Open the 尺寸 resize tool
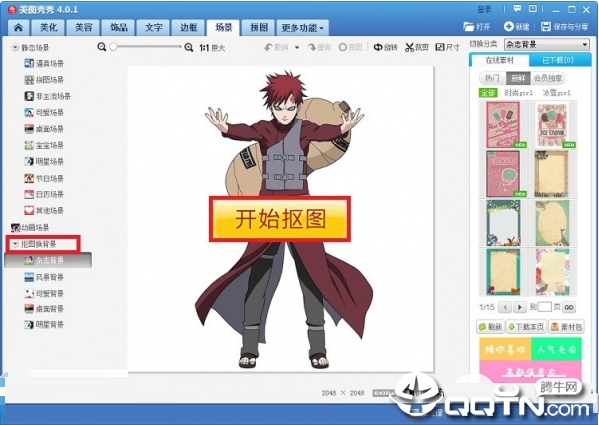The width and height of the screenshot is (599, 425). pos(447,47)
